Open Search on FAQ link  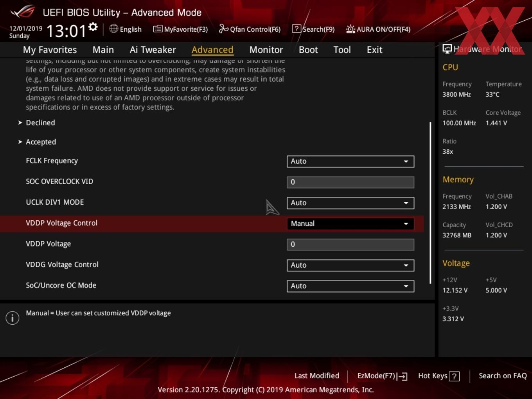click(x=503, y=376)
